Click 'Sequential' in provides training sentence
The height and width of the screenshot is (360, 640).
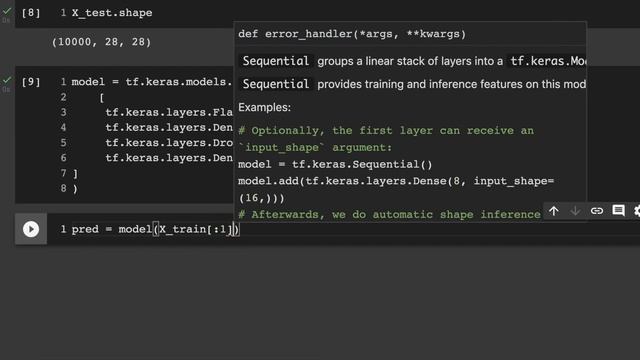pos(276,84)
